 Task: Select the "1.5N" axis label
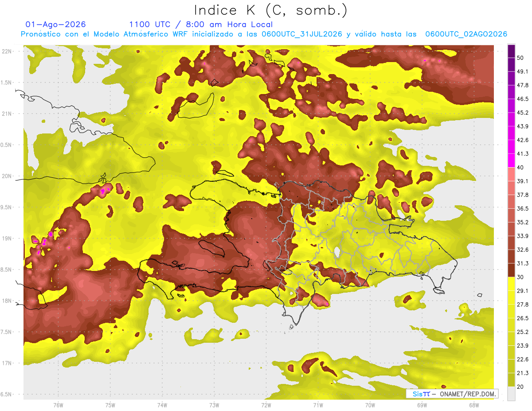(x=7, y=83)
